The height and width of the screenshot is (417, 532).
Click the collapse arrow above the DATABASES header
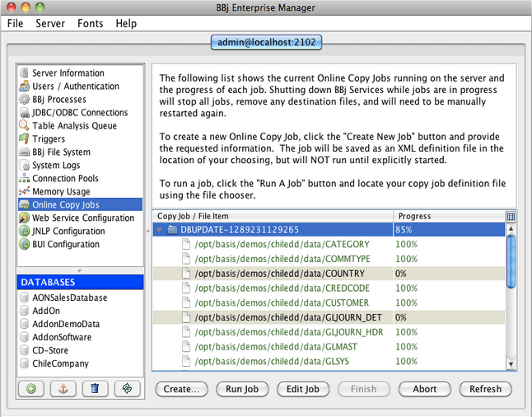[x=80, y=270]
